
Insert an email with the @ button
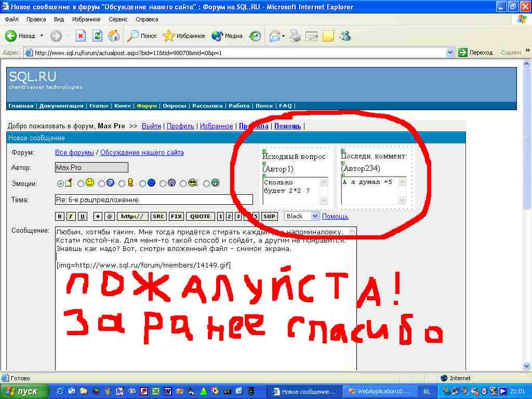[x=109, y=217]
